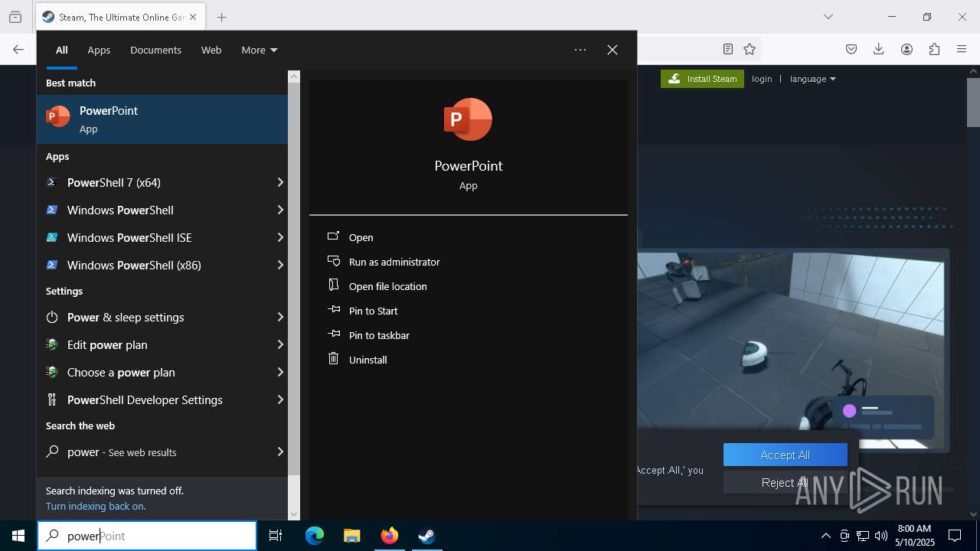Open Steam from the taskbar
The width and height of the screenshot is (980, 551).
426,536
